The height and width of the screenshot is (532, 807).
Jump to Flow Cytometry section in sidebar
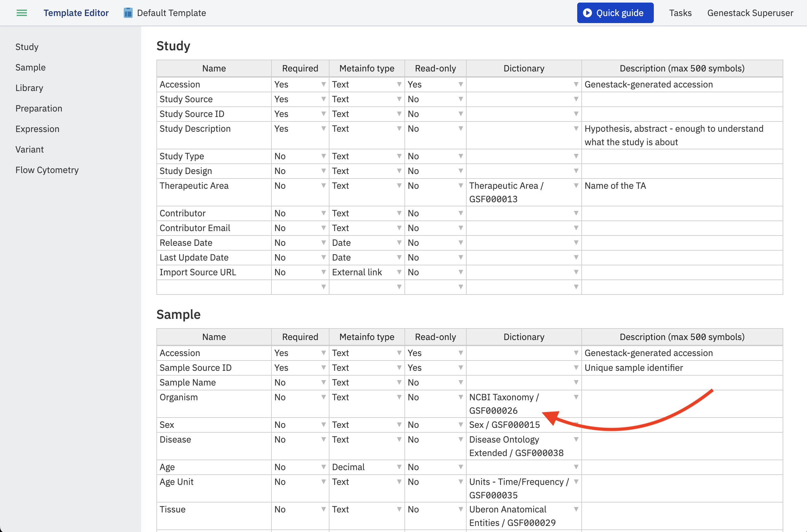pyautogui.click(x=47, y=170)
